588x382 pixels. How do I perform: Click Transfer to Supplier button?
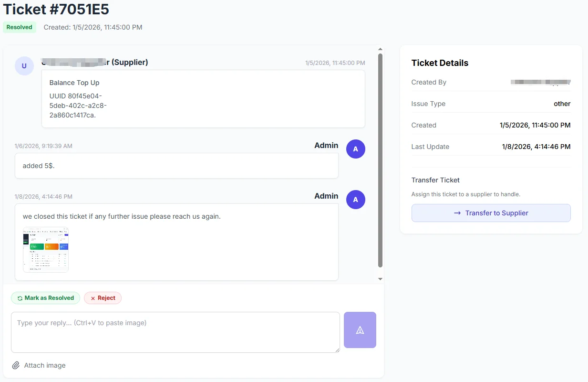[491, 213]
